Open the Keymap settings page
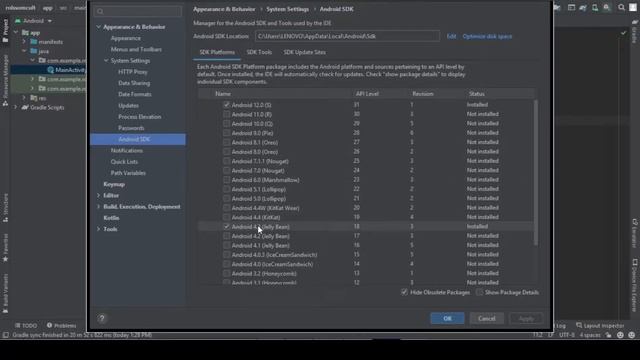The width and height of the screenshot is (640, 360). click(114, 184)
